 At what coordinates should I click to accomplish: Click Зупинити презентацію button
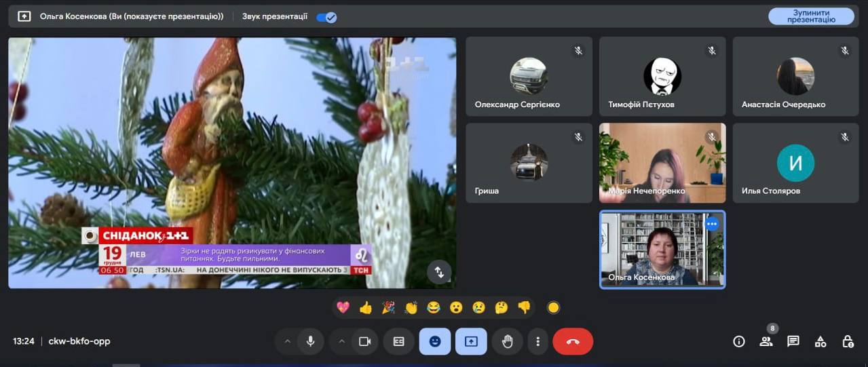click(x=811, y=16)
